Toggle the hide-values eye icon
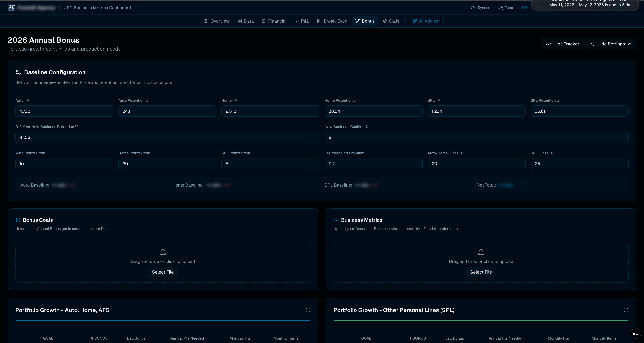The image size is (644, 343). pos(524,8)
